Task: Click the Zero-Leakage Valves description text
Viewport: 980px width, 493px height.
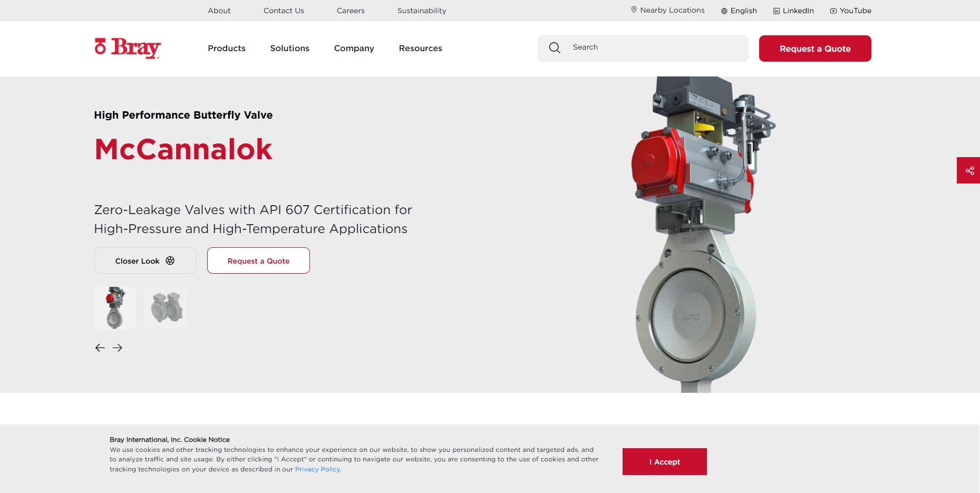Action: coord(253,219)
